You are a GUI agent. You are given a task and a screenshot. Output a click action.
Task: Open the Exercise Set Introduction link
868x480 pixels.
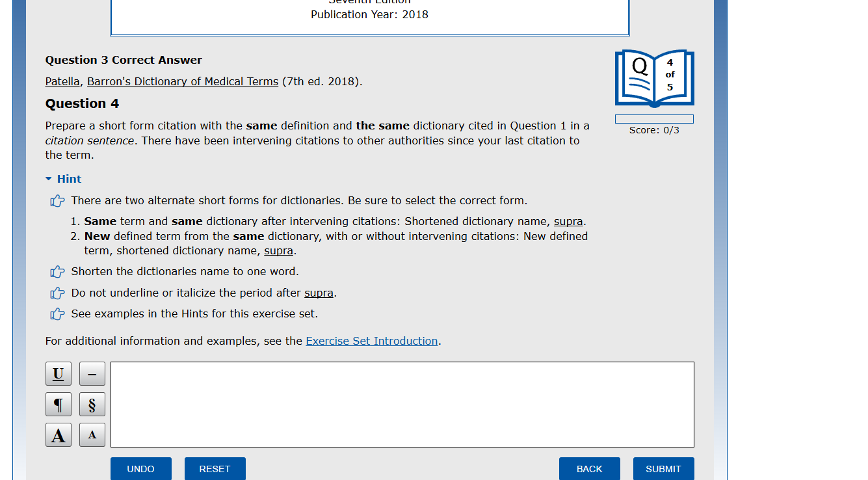(371, 341)
